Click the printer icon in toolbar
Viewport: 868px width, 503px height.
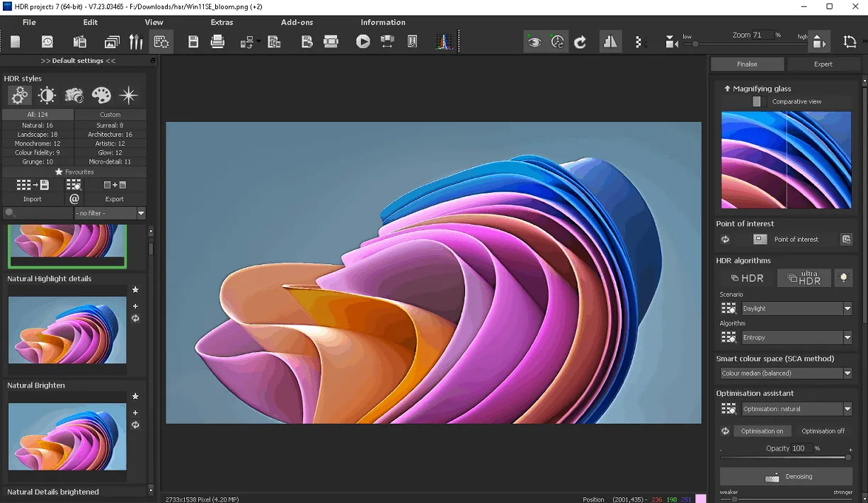pyautogui.click(x=218, y=42)
